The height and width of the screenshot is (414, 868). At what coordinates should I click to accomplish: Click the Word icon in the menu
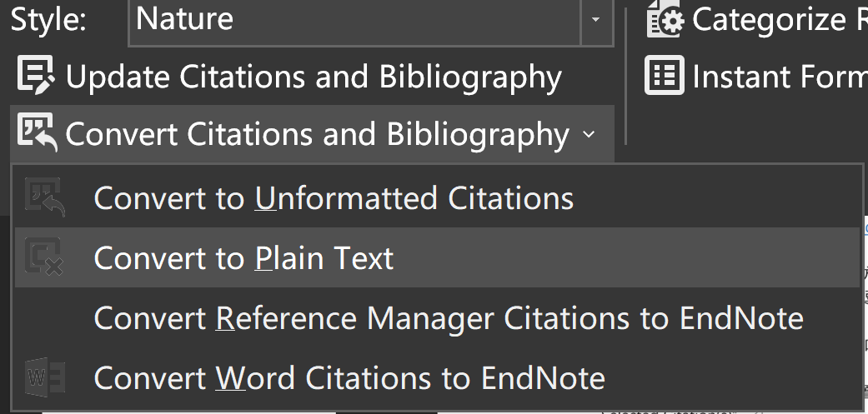(45, 377)
